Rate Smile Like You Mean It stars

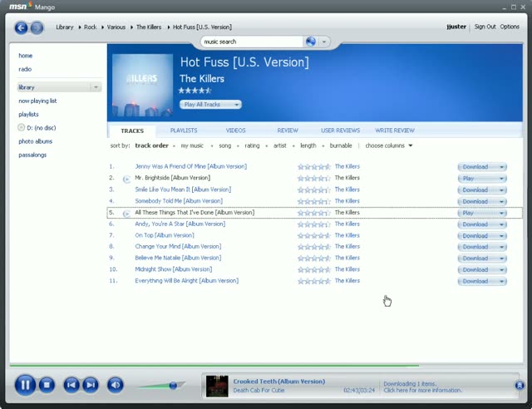click(x=314, y=190)
